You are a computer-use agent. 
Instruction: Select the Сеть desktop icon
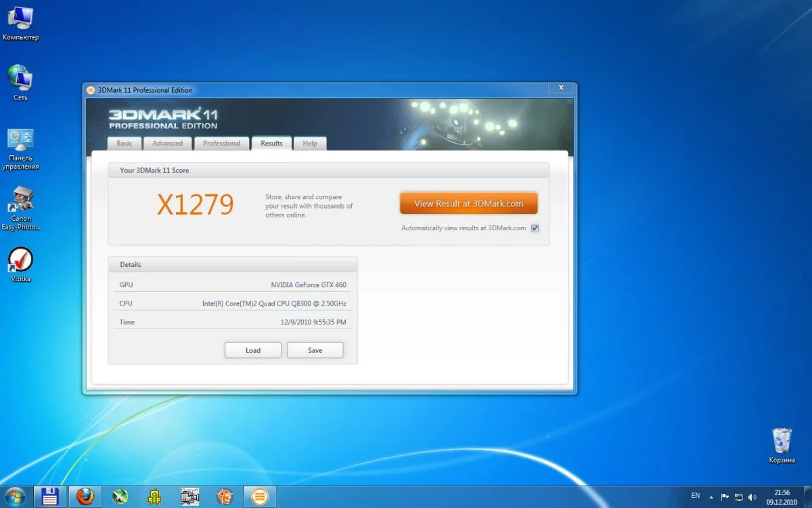pos(21,83)
